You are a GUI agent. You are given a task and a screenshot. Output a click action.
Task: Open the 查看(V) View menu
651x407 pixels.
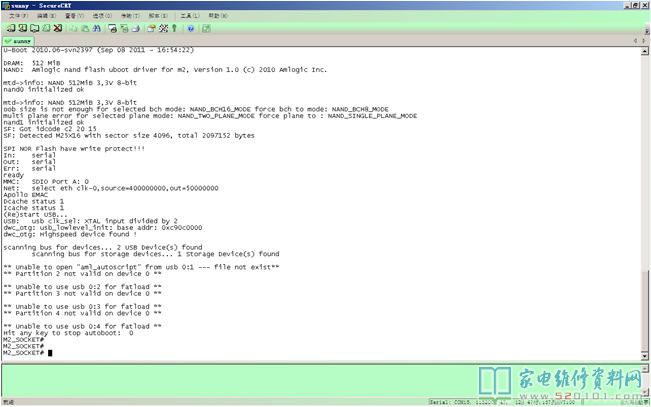[x=74, y=16]
